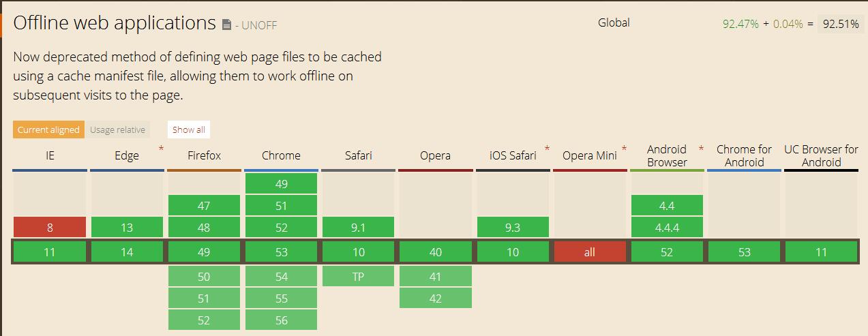Click the asterisk beside Android Browser
The height and width of the screenshot is (336, 868).
coord(701,148)
